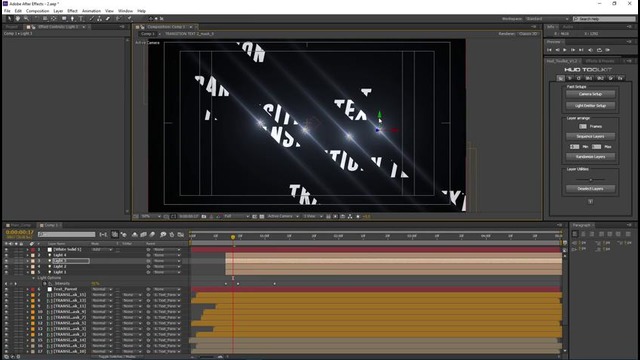640x360 pixels.
Task: Hide the Text_Parent layer
Action: click(6, 289)
